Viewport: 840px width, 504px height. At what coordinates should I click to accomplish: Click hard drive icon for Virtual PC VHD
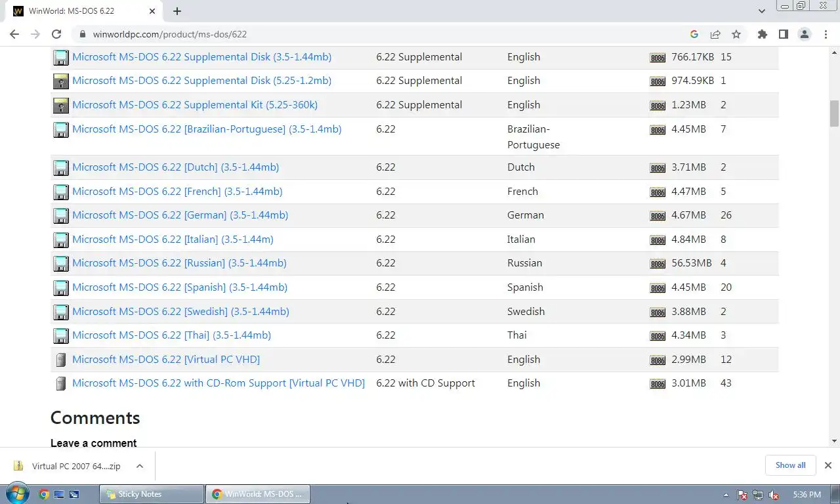(60, 360)
